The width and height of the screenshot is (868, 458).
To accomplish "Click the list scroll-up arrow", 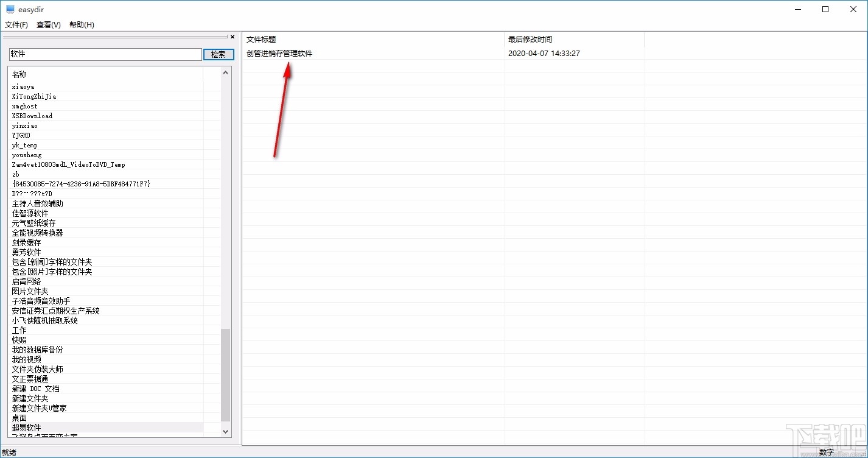I will (x=226, y=72).
